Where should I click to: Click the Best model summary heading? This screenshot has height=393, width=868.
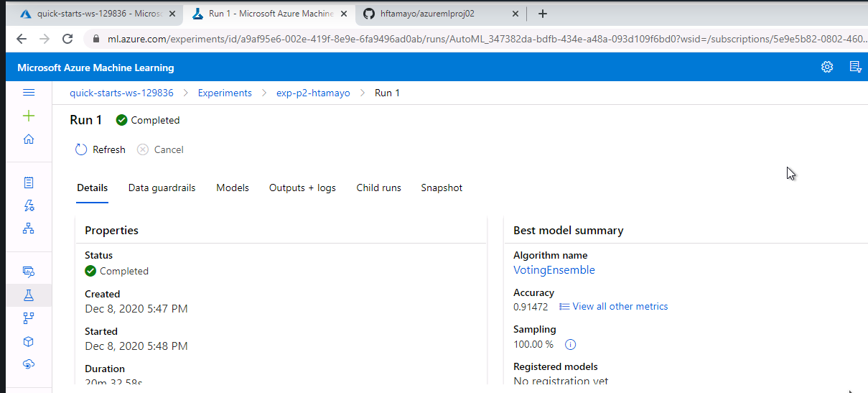(x=569, y=231)
